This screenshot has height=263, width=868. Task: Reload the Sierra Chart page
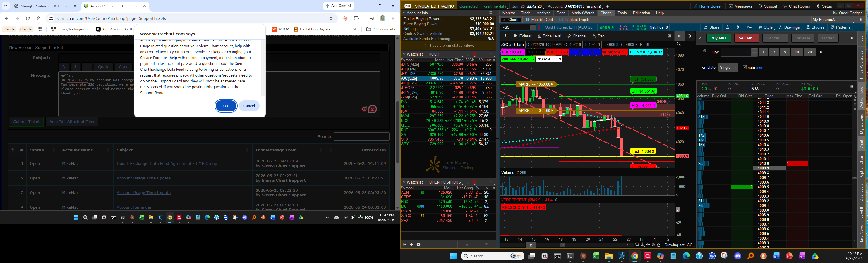pyautogui.click(x=28, y=18)
